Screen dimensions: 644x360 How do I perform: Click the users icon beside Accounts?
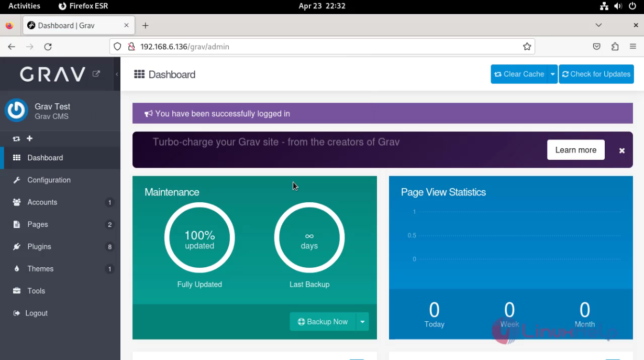pos(17,202)
